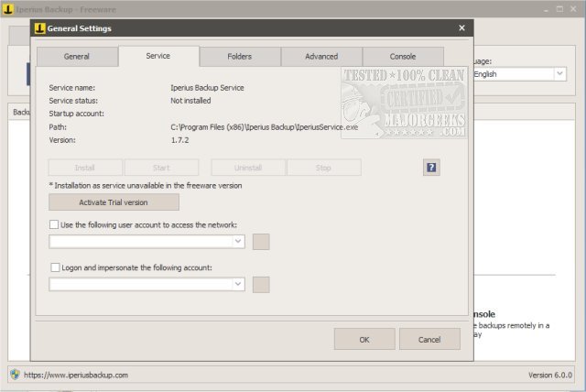Screen dimensions: 586x392
Task: Click the blue help question mark icon
Action: coord(431,168)
